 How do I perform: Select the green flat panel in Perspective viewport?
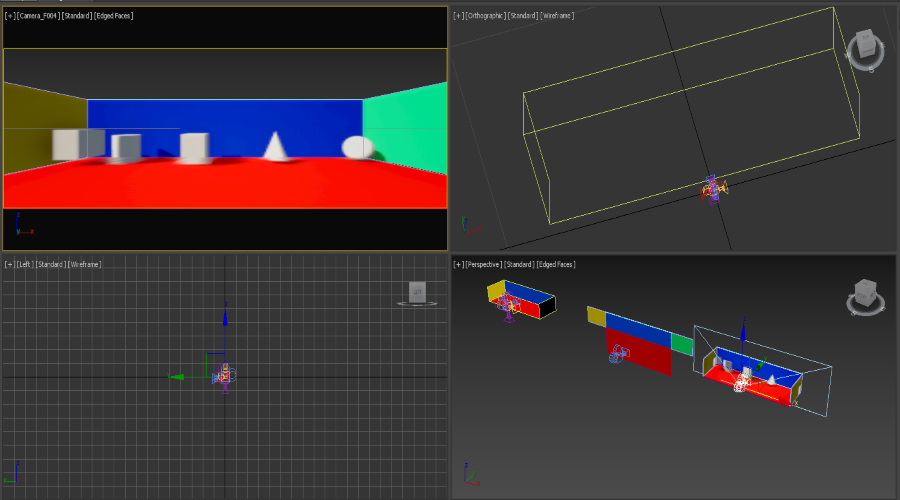tap(682, 344)
